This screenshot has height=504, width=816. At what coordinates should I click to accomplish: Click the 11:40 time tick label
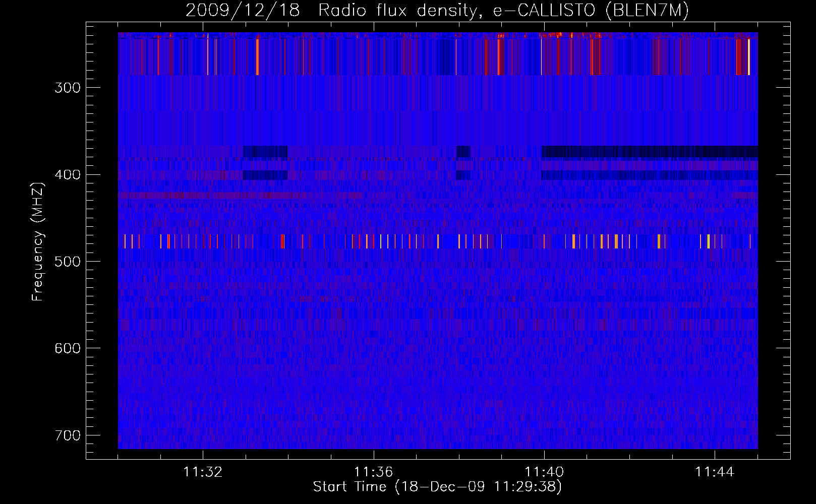pyautogui.click(x=544, y=472)
